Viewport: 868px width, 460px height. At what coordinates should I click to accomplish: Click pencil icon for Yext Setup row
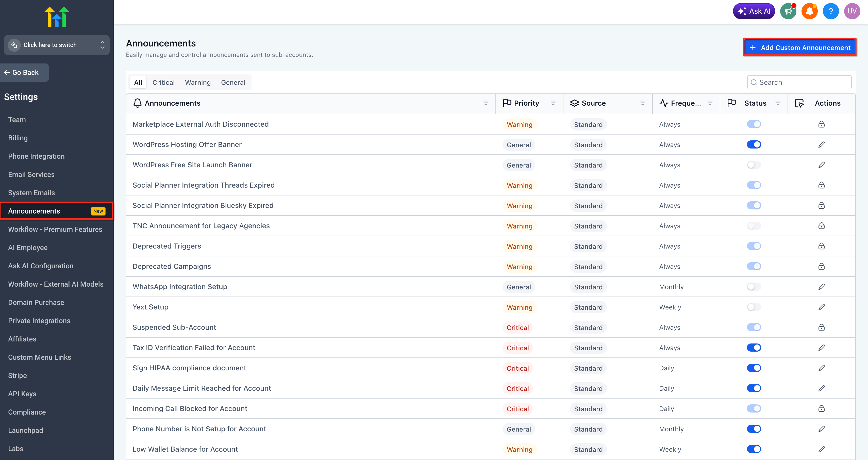coord(821,307)
